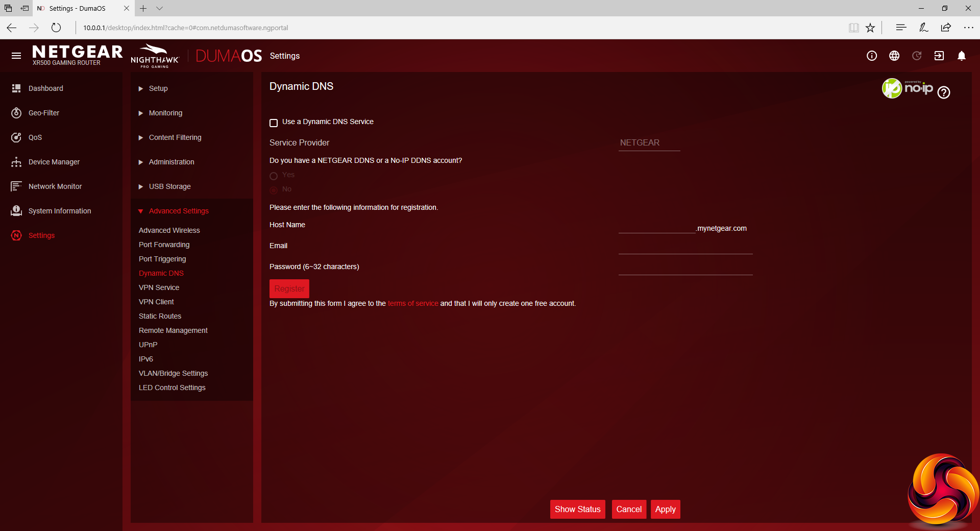
Task: Open the notifications bell icon
Action: click(x=962, y=56)
